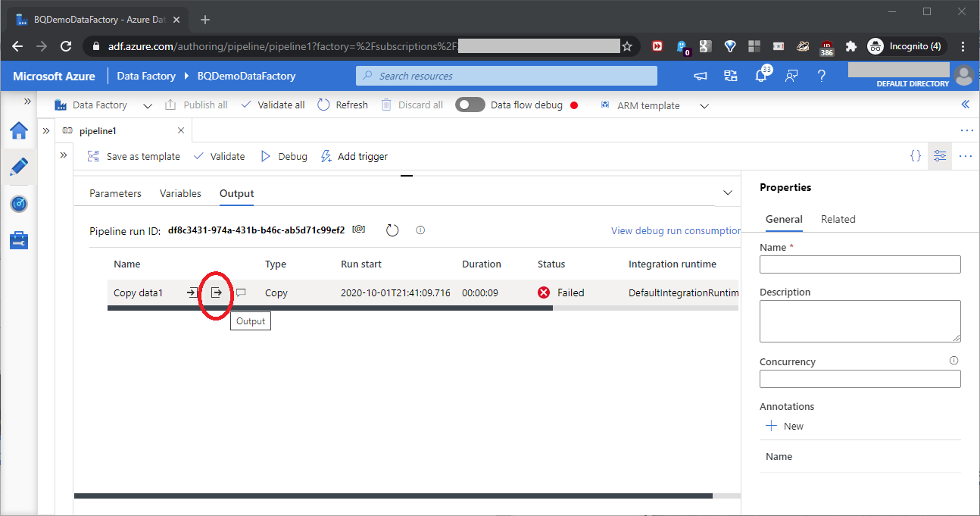The width and height of the screenshot is (980, 516).
Task: Open a new browser tab
Action: (204, 20)
